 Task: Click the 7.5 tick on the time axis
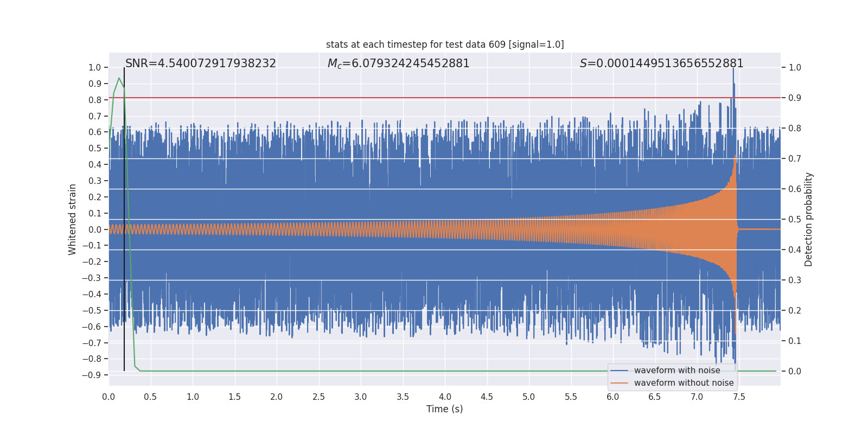click(739, 397)
